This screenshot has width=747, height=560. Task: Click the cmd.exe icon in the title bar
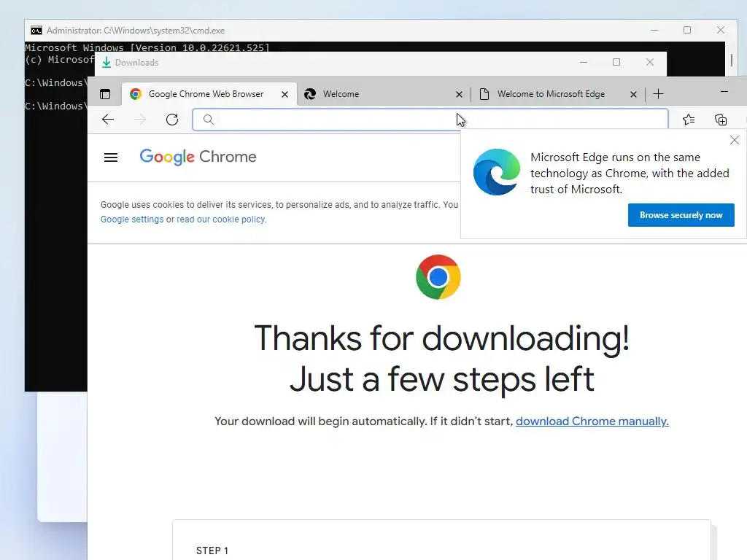pyautogui.click(x=36, y=31)
